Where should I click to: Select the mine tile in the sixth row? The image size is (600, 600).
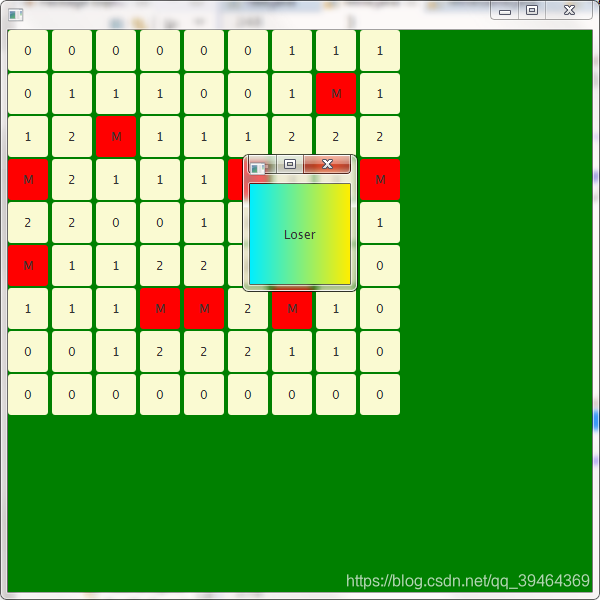click(x=28, y=266)
